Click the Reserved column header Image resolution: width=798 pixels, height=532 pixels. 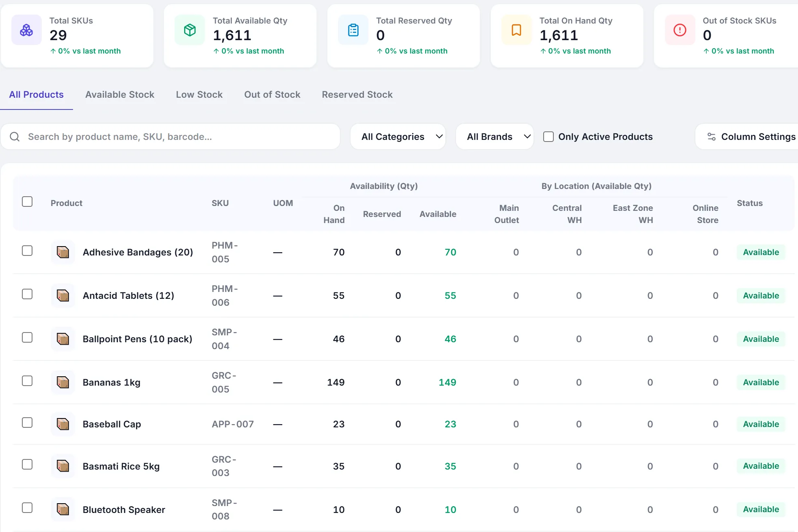[x=382, y=214]
